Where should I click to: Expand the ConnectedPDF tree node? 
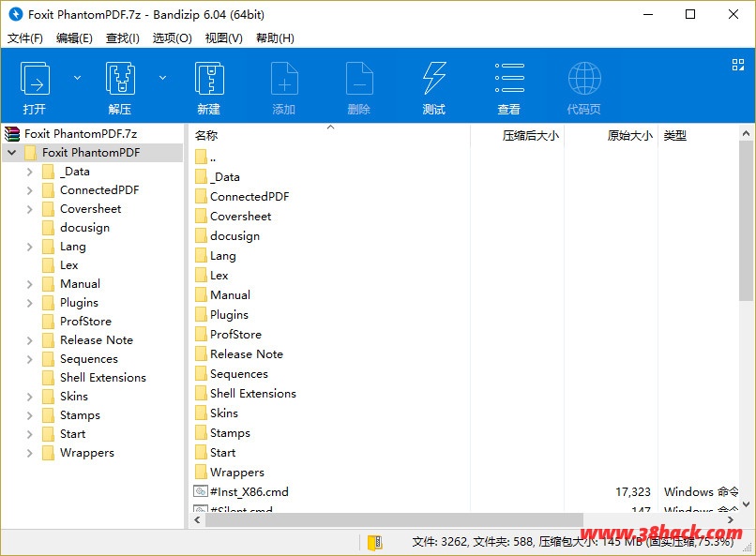[x=30, y=190]
